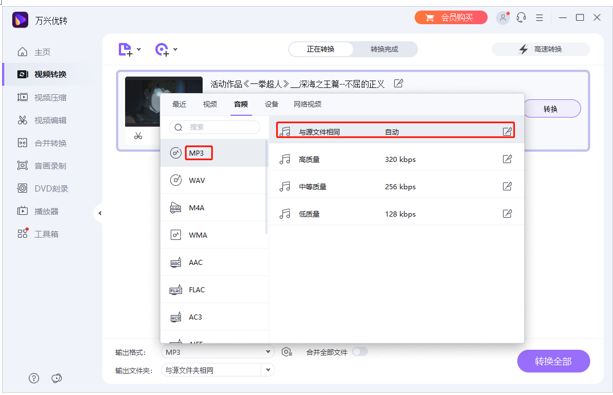613x395 pixels.
Task: Click the headset support icon
Action: pyautogui.click(x=521, y=18)
